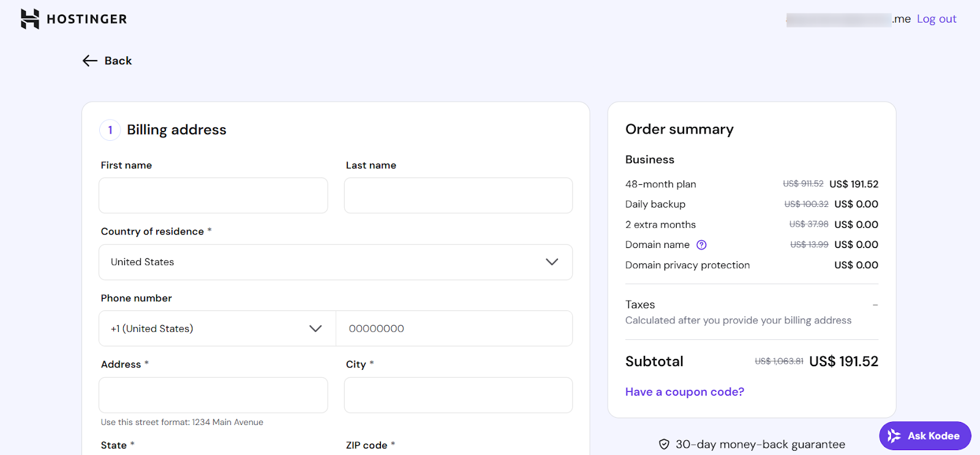Focus the Last name field
Screen dimensions: 980x455
point(458,195)
